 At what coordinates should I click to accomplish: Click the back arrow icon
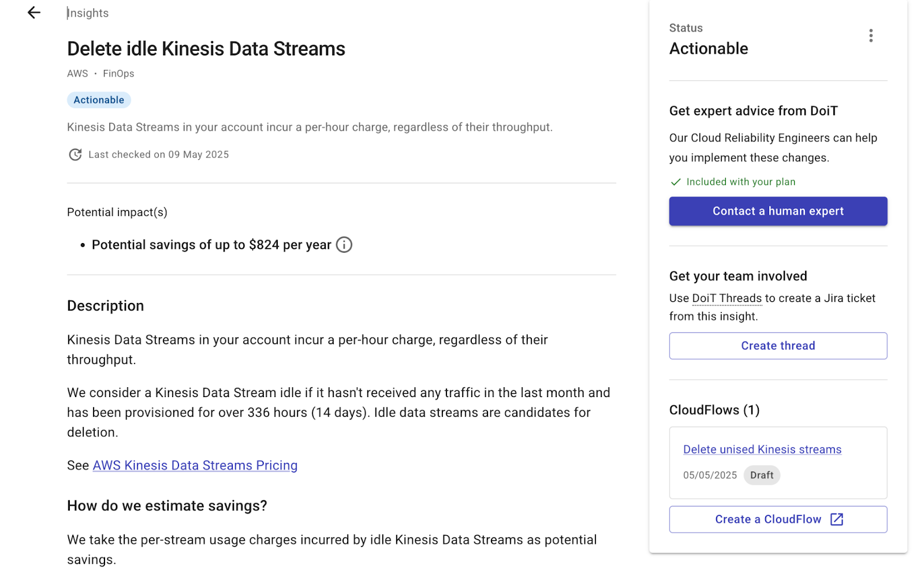(34, 13)
